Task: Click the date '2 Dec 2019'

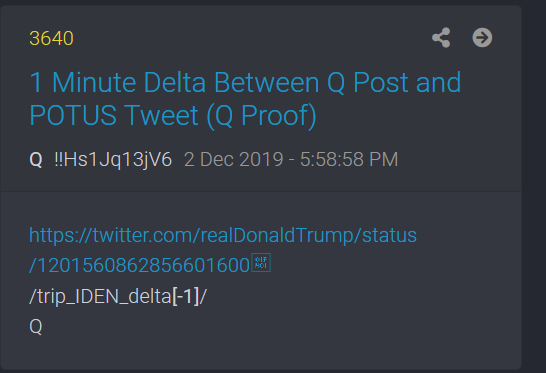Action: click(x=234, y=160)
